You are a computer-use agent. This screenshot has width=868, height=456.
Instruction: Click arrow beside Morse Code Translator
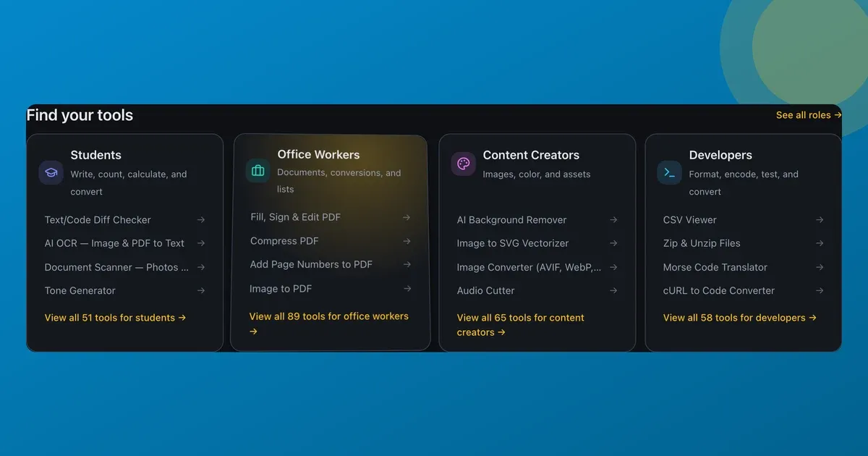coord(820,267)
